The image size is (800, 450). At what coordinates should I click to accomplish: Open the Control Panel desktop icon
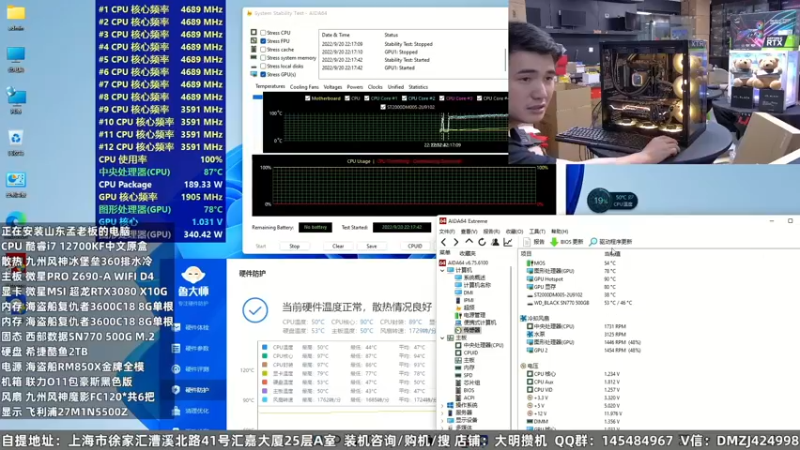pyautogui.click(x=16, y=180)
